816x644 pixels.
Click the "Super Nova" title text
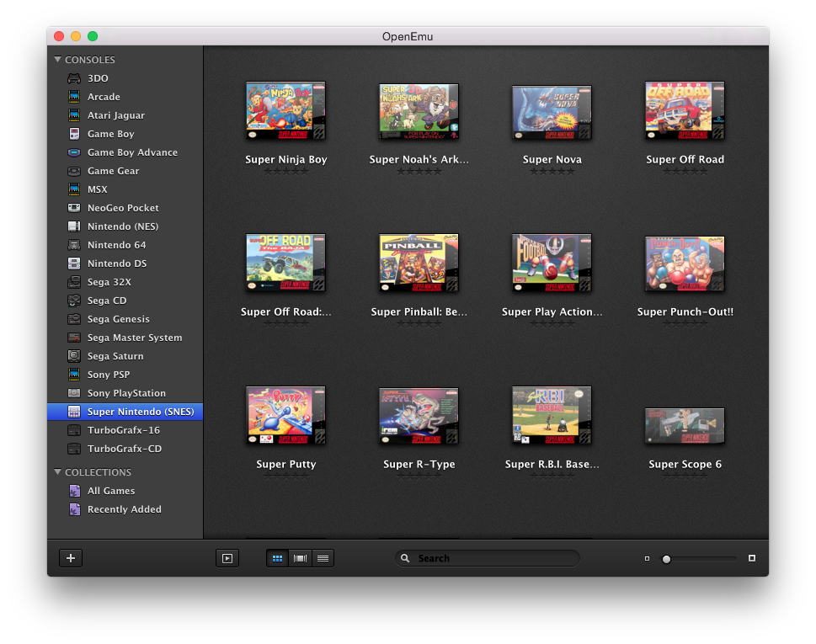coord(552,159)
